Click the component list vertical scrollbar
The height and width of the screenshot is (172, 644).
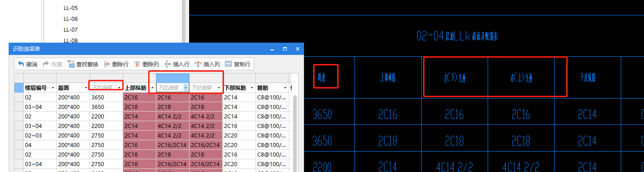click(184, 20)
